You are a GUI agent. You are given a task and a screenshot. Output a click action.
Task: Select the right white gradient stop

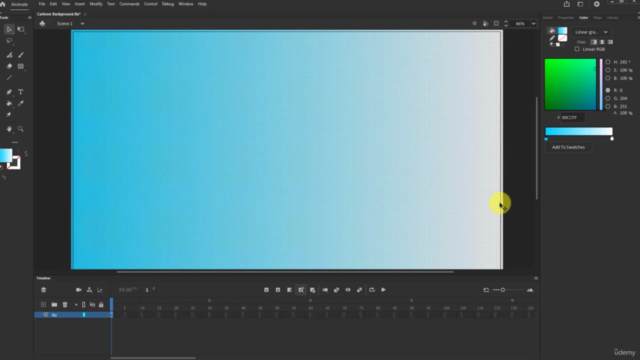point(612,139)
